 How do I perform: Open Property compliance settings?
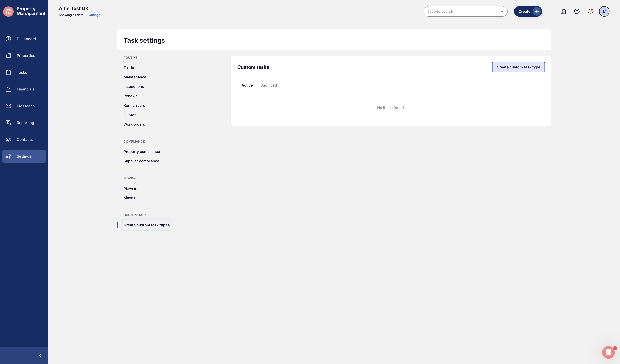coord(142,152)
